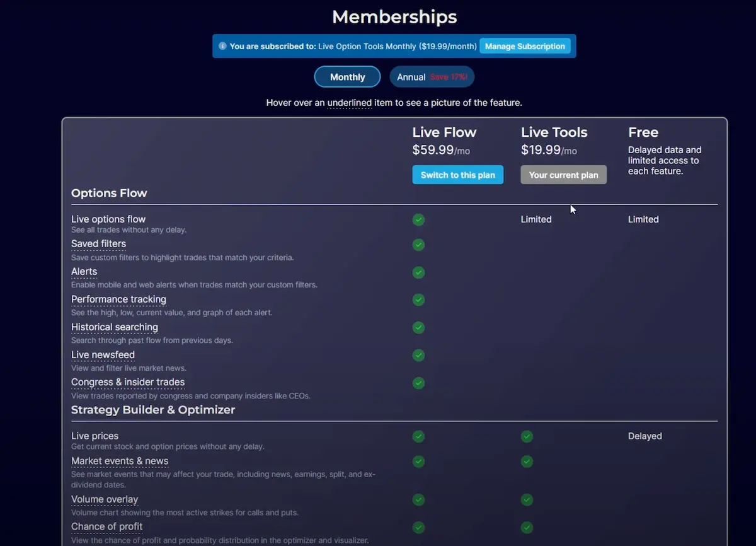Click Live Tools checkmark for Live prices
This screenshot has height=546, width=756.
(527, 436)
